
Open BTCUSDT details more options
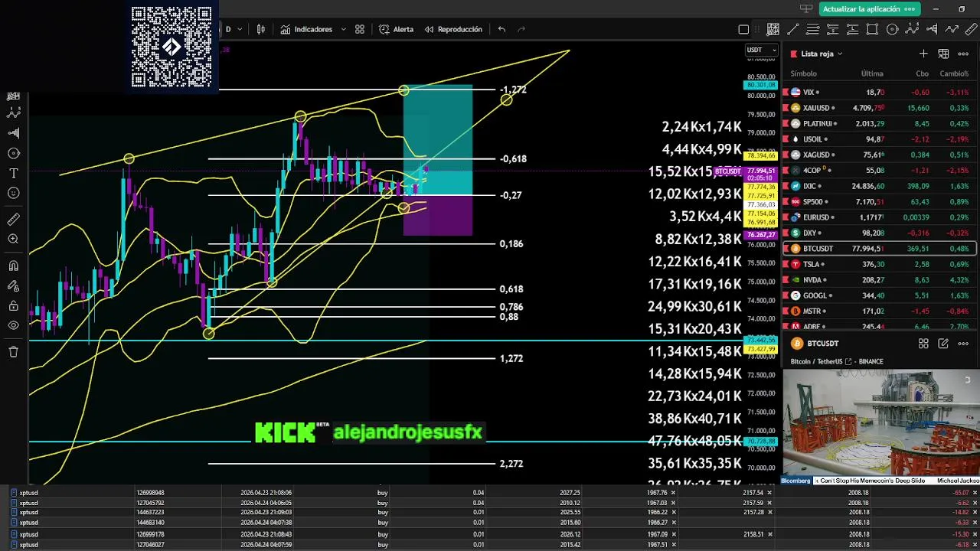(x=963, y=344)
